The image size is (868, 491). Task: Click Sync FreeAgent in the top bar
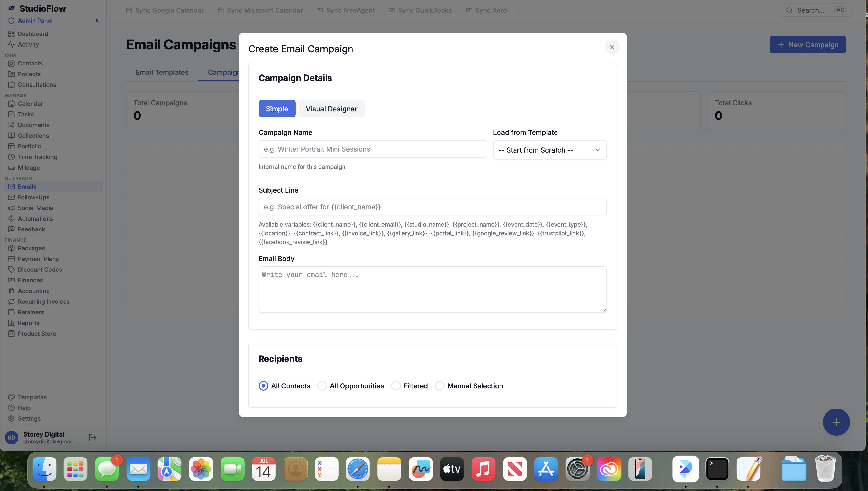tap(346, 10)
